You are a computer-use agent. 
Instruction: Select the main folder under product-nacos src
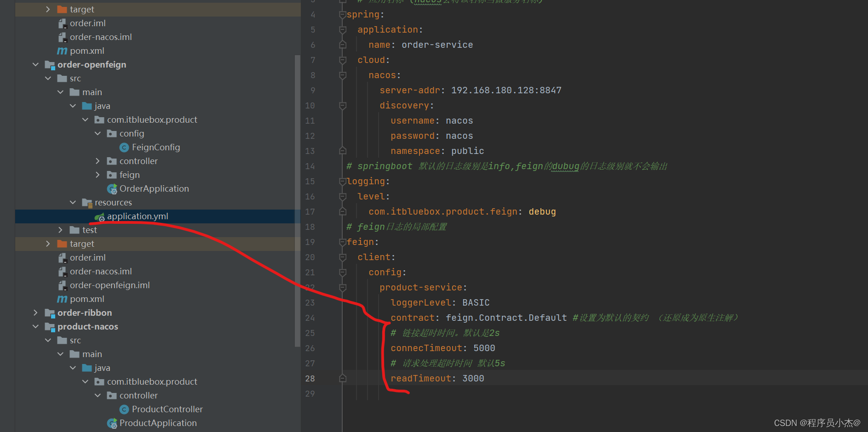pos(92,354)
